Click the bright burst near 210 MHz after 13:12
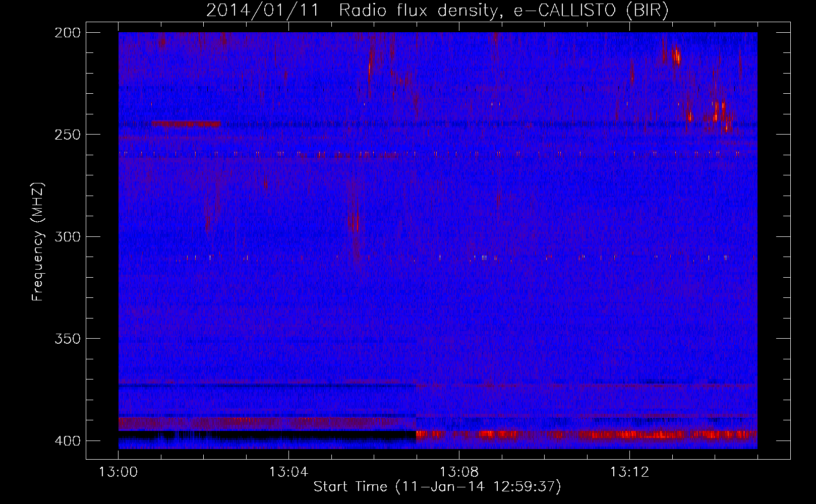This screenshot has width=816, height=504. click(x=676, y=54)
